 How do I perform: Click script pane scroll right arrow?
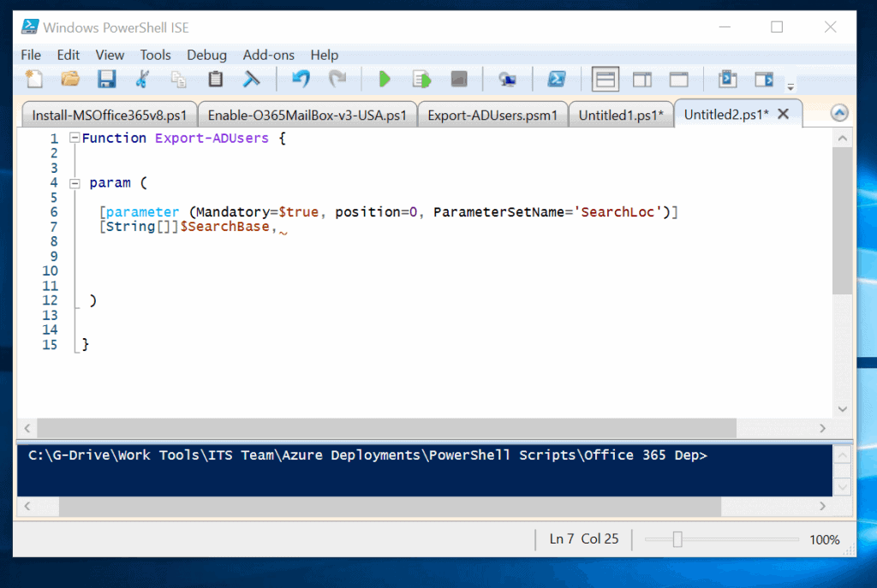tap(822, 428)
